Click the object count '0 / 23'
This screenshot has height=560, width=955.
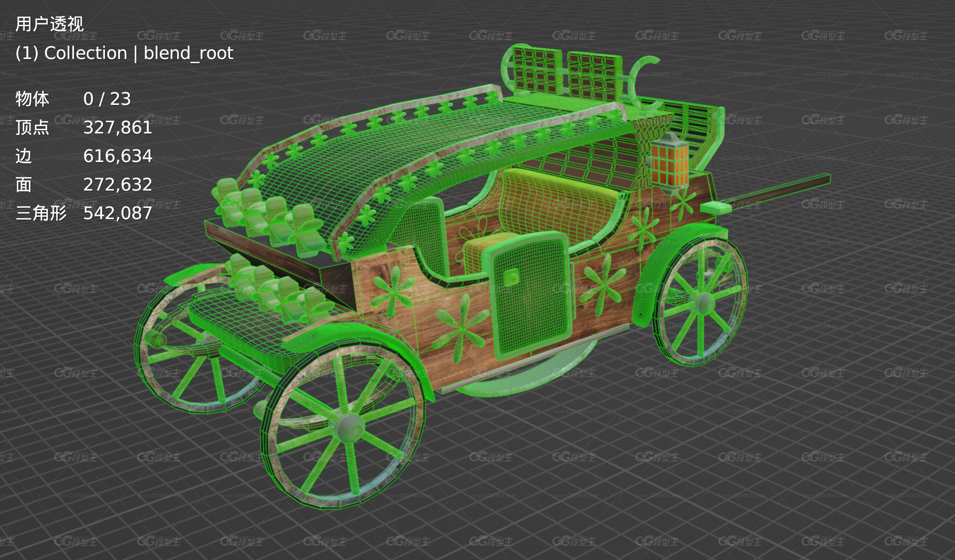coord(107,99)
